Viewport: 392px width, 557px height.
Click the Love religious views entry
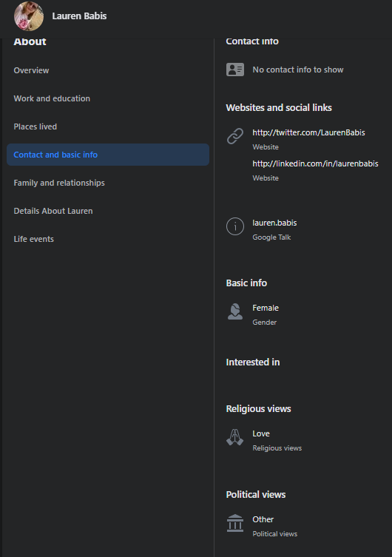[261, 433]
